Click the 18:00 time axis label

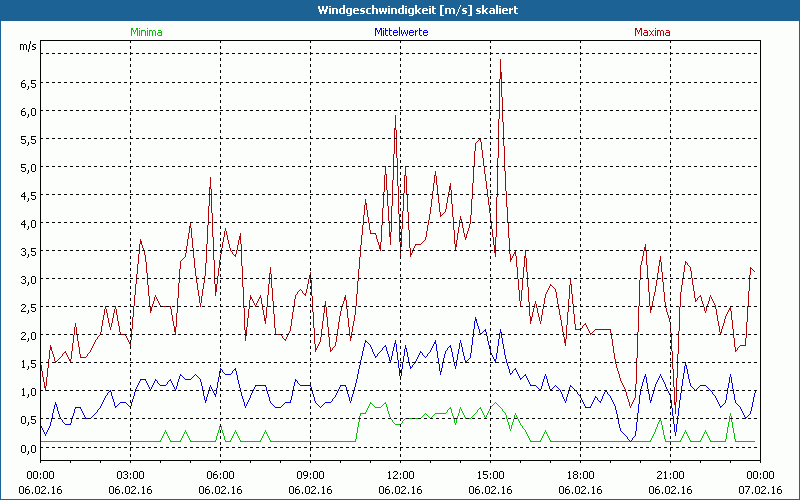[580, 475]
